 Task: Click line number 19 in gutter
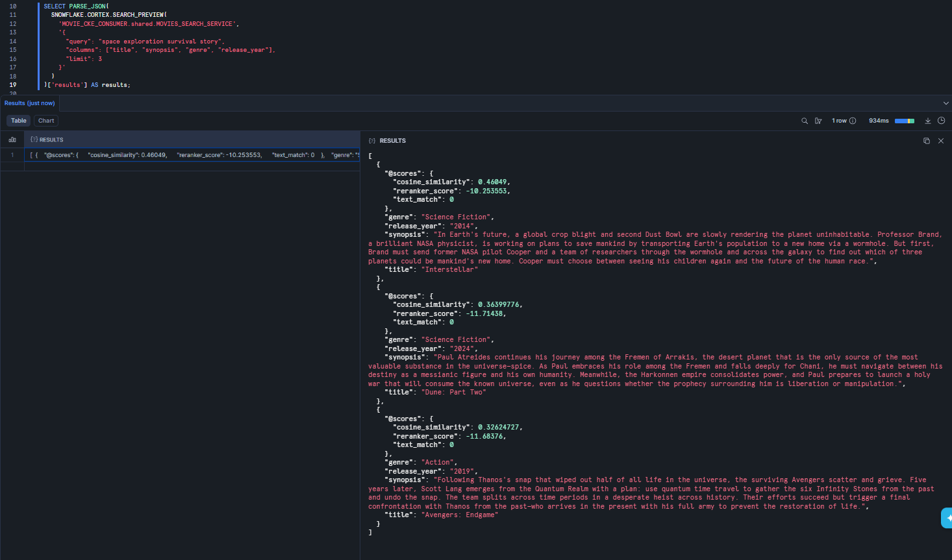13,85
